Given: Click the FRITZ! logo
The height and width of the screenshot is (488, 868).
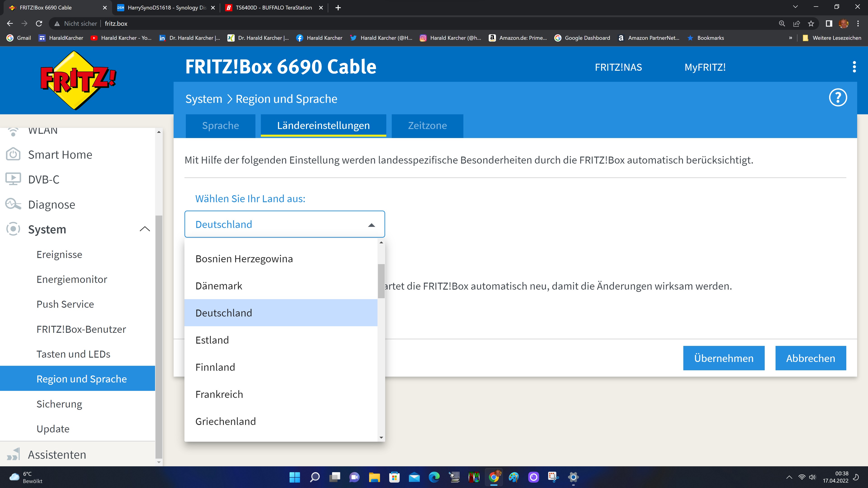Looking at the screenshot, I should pos(78,80).
